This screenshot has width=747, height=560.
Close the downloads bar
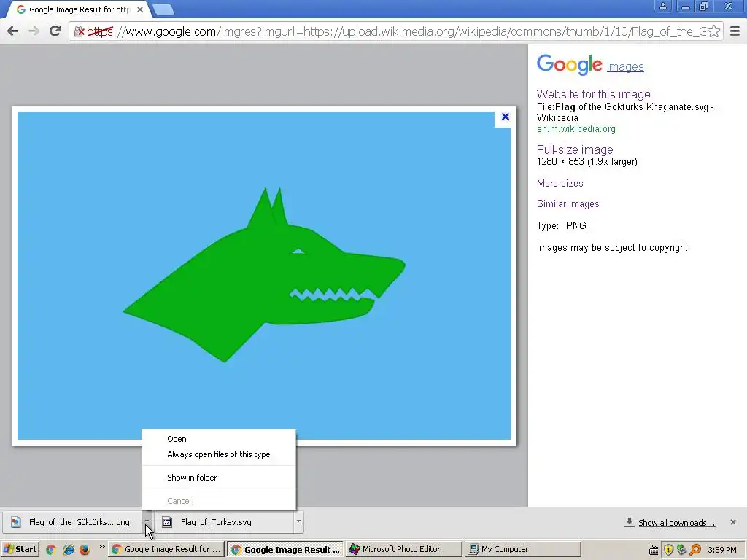click(732, 522)
